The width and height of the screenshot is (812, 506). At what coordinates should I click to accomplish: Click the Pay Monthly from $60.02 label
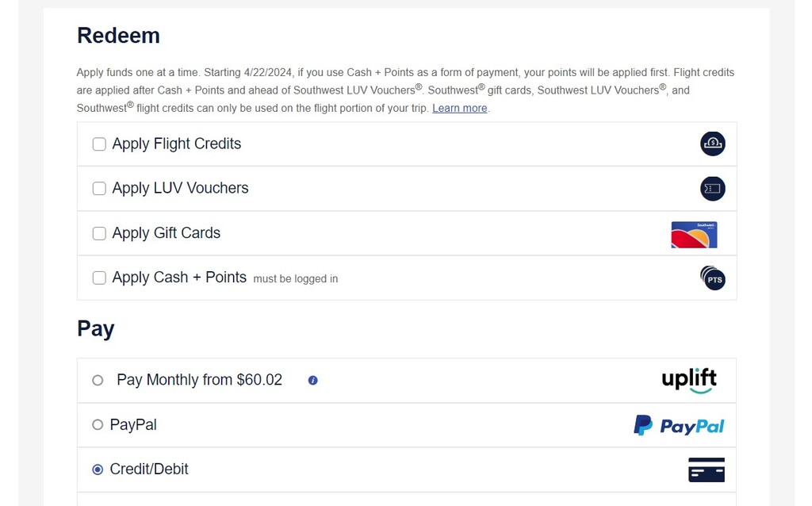coord(199,380)
